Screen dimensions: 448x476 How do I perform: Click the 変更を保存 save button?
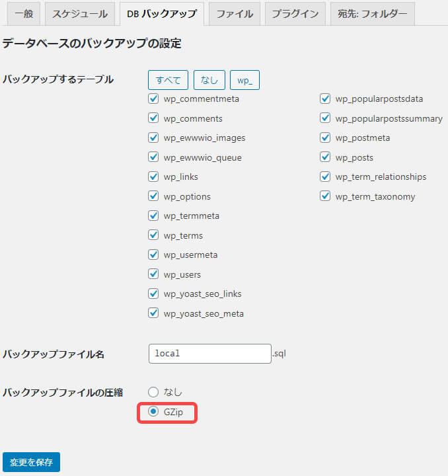pyautogui.click(x=31, y=461)
